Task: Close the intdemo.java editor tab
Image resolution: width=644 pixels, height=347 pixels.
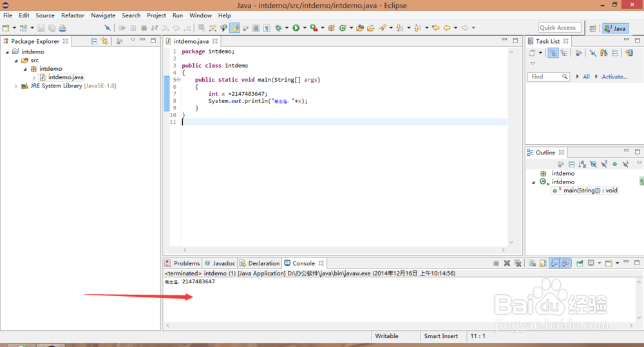Action: coord(215,41)
